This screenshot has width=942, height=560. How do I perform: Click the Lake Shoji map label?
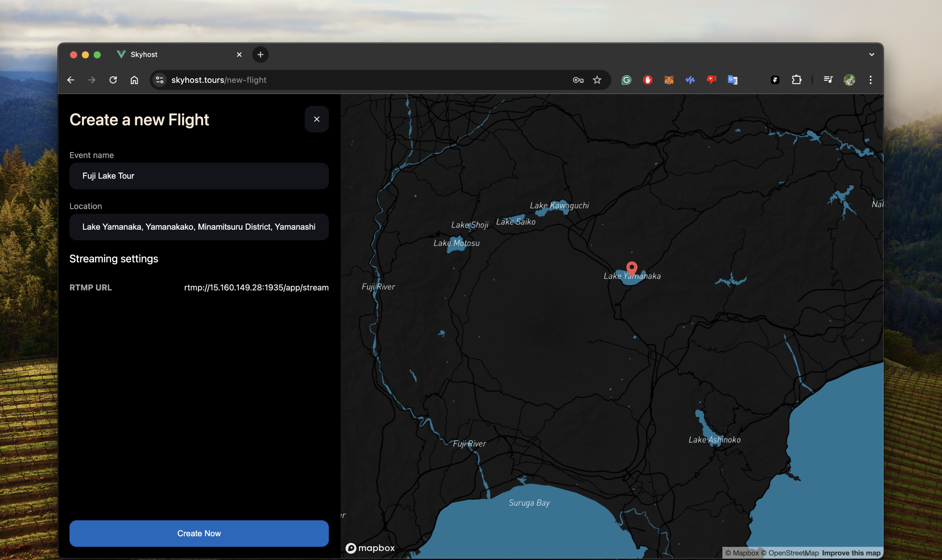[470, 225]
